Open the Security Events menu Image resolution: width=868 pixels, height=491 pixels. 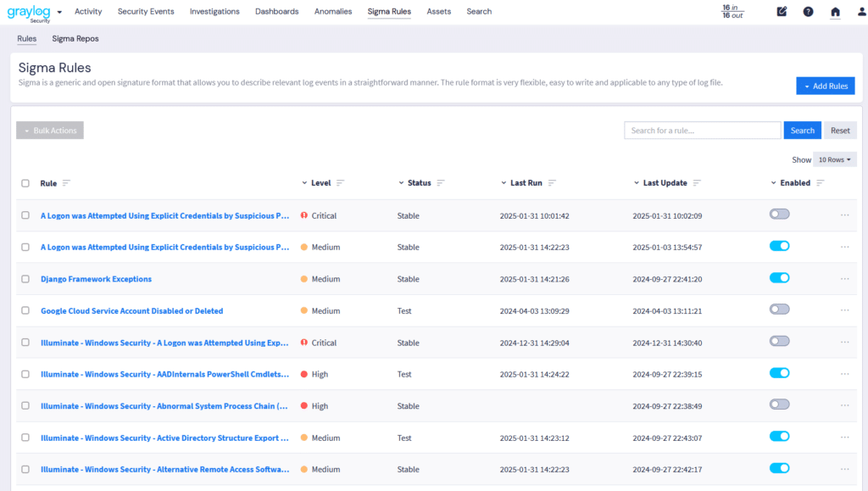point(146,11)
